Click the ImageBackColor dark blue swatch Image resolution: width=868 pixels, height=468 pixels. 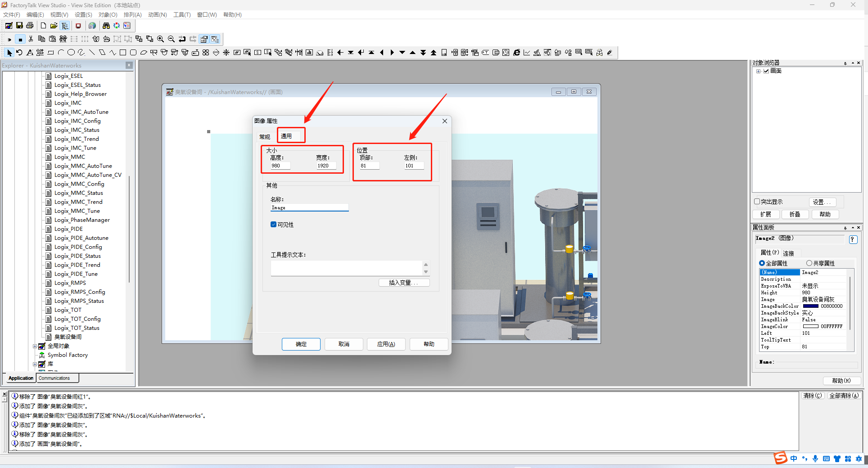click(810, 306)
